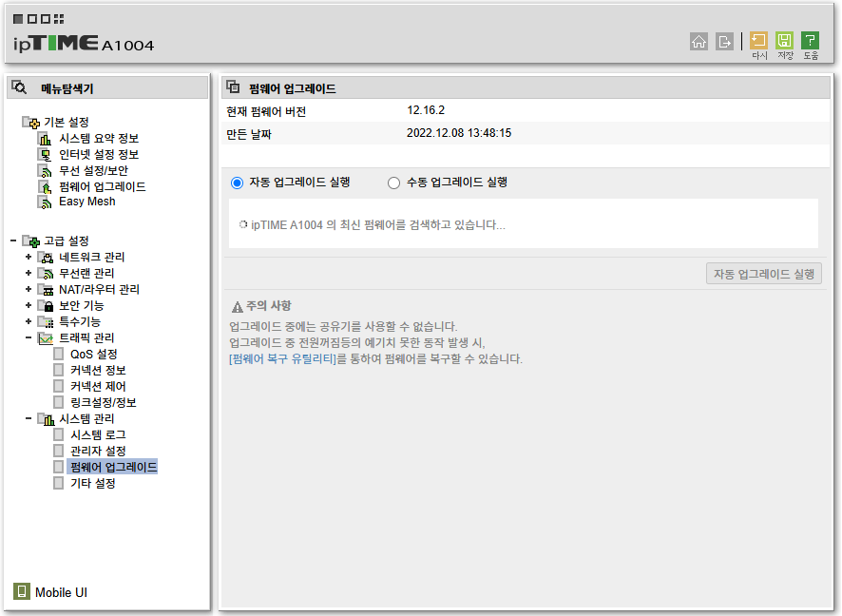Open QoS 설정 menu item
The image size is (842, 616).
coord(93,354)
